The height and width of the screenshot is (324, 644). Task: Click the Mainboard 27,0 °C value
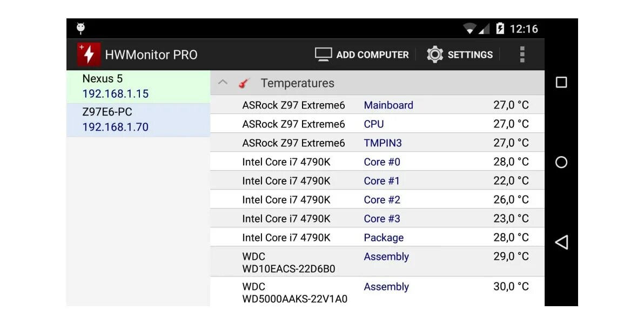[x=511, y=105]
